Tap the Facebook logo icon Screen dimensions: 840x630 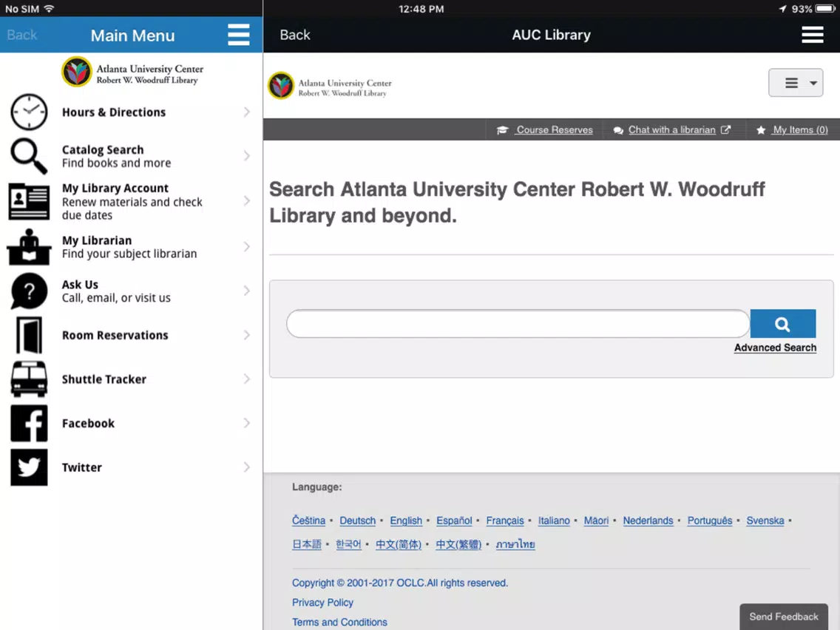(x=29, y=423)
